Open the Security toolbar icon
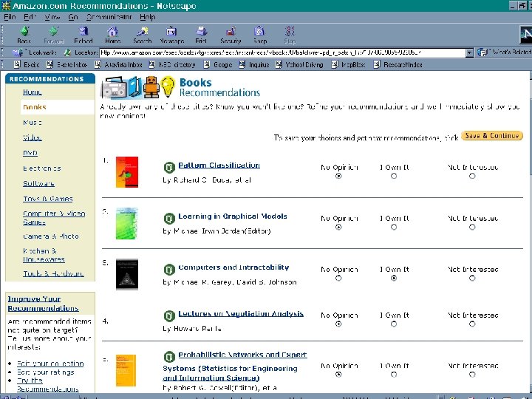 pyautogui.click(x=231, y=35)
